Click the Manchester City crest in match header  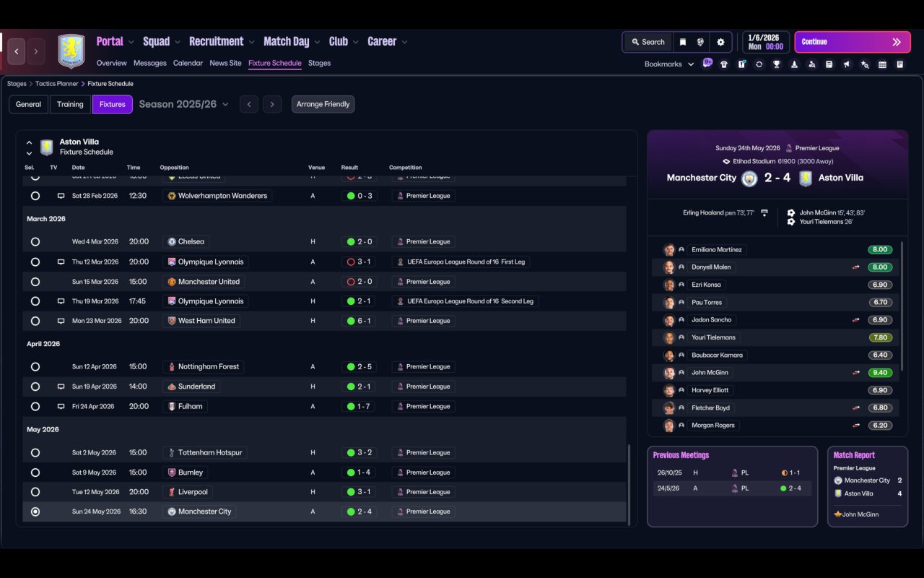(x=749, y=178)
